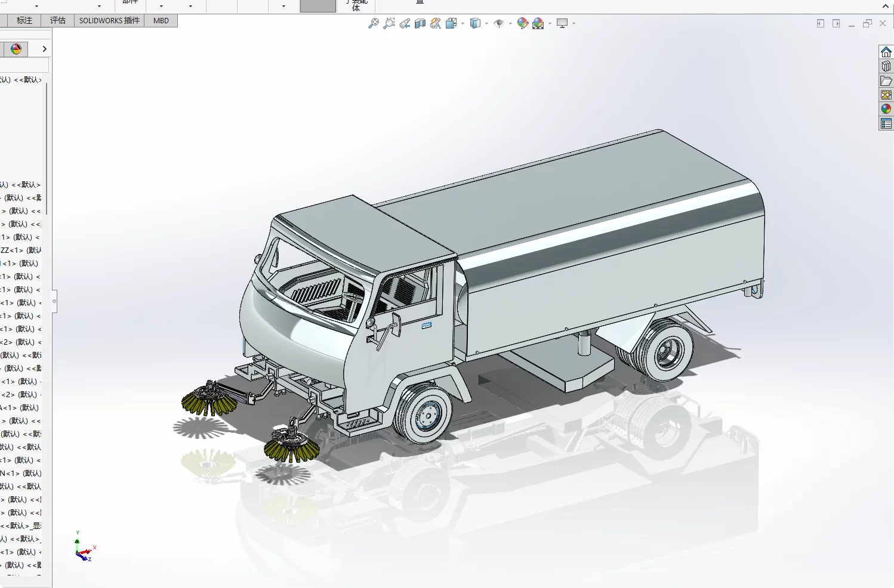
Task: Expand the View Orientation dropdown arrow
Action: [x=463, y=24]
